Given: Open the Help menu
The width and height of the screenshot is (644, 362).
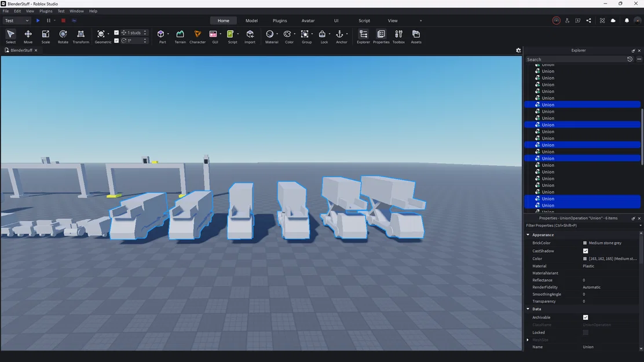Looking at the screenshot, I should coord(93,11).
